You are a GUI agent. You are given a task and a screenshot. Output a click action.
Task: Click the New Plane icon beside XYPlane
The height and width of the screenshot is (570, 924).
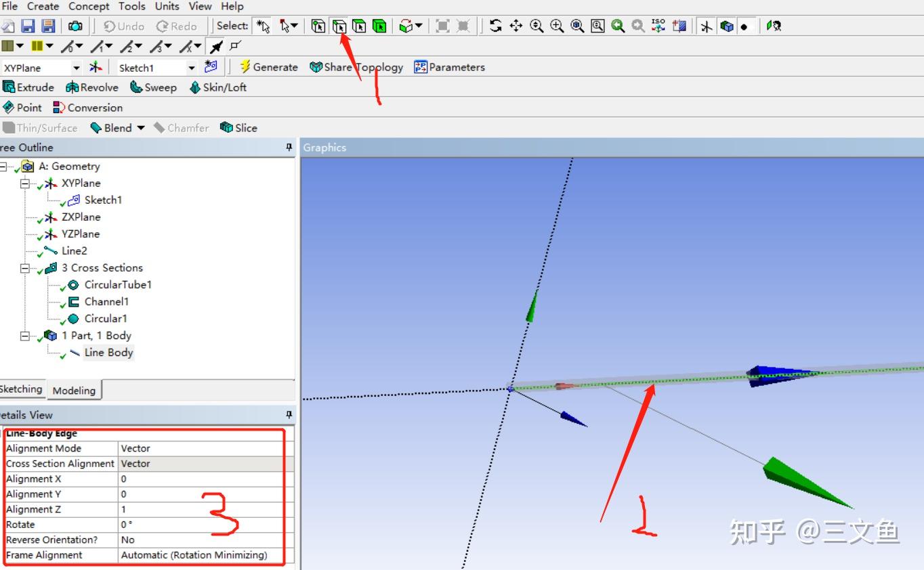pos(96,67)
